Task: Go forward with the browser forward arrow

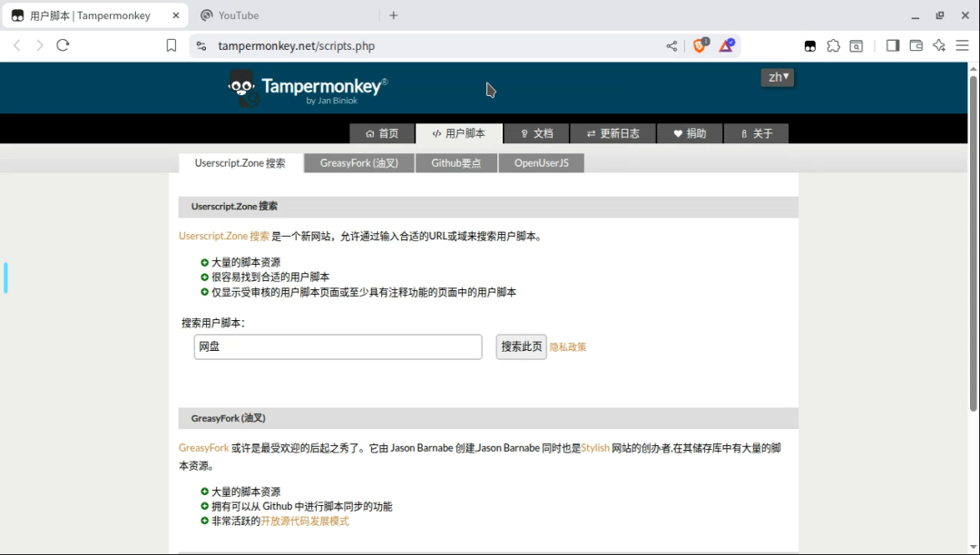Action: (x=40, y=45)
